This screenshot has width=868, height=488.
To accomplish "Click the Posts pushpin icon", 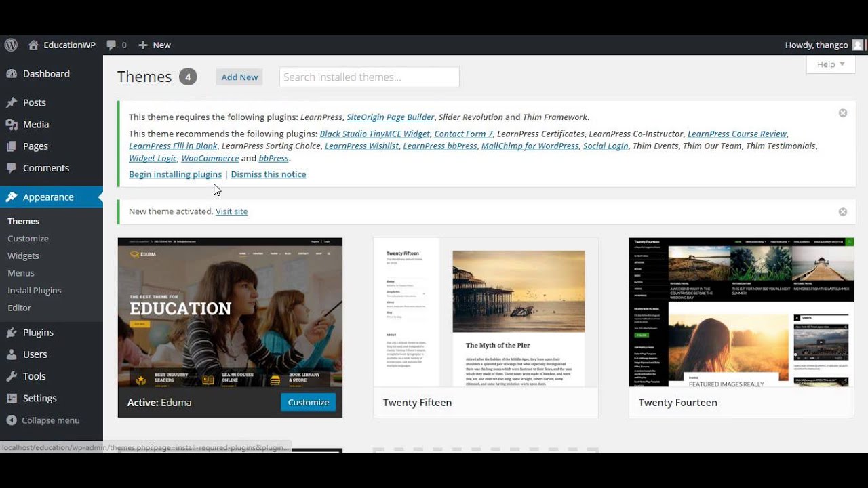I will pos(12,102).
